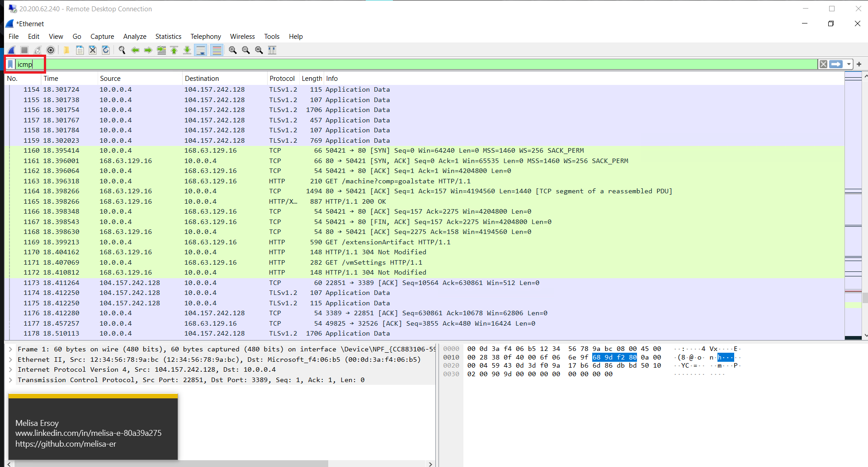This screenshot has width=868, height=467.
Task: Save this capture file
Action: [80, 50]
